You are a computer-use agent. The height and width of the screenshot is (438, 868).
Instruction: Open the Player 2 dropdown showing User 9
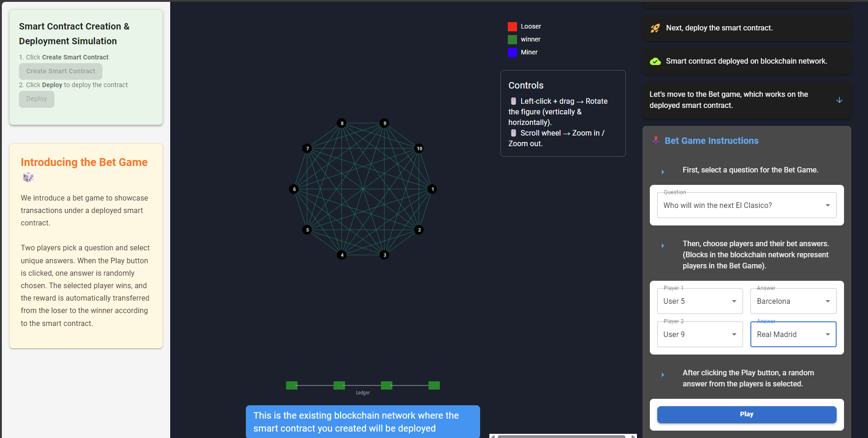pyautogui.click(x=699, y=334)
